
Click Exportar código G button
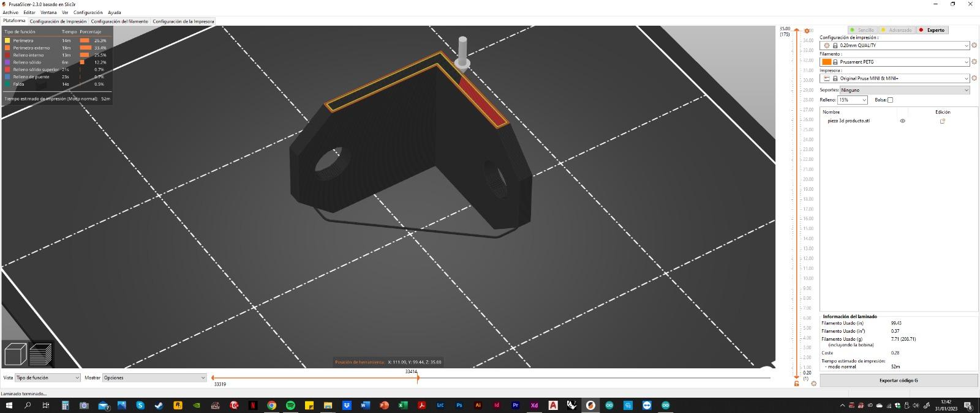tap(899, 381)
